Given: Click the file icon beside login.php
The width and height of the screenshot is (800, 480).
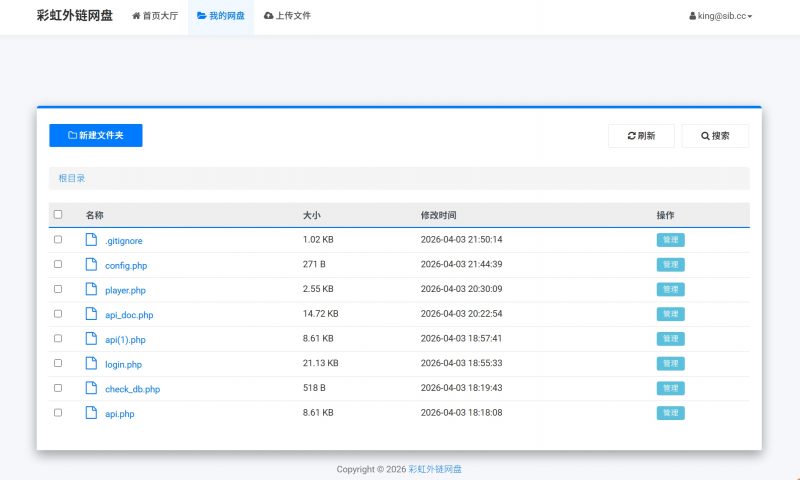Looking at the screenshot, I should coord(91,364).
